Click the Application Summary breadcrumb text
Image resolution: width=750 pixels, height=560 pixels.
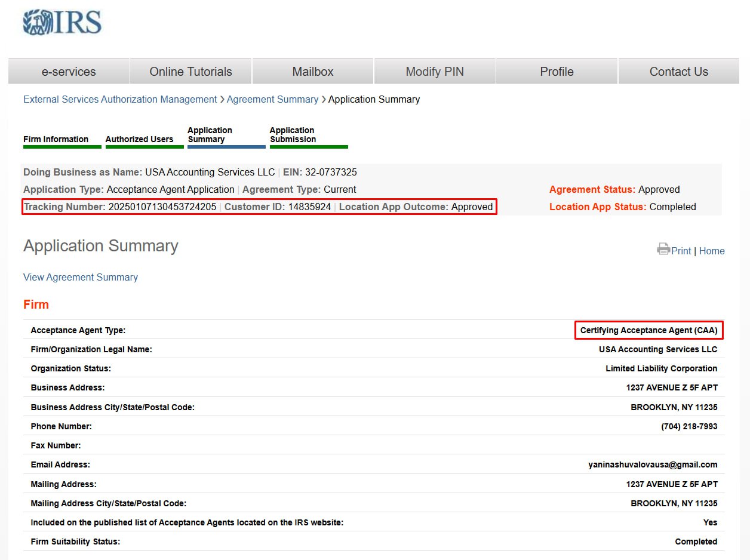[x=374, y=99]
